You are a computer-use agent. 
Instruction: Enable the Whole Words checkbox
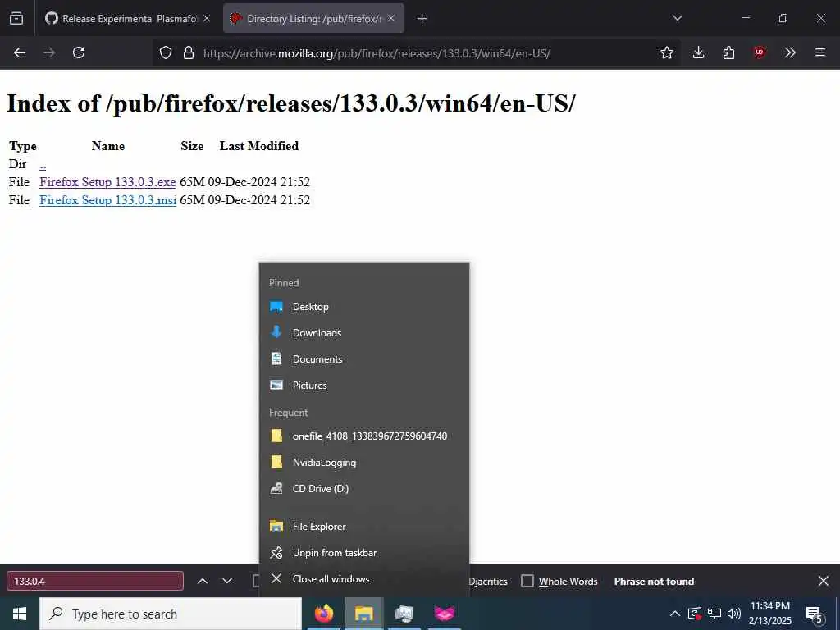pyautogui.click(x=527, y=582)
